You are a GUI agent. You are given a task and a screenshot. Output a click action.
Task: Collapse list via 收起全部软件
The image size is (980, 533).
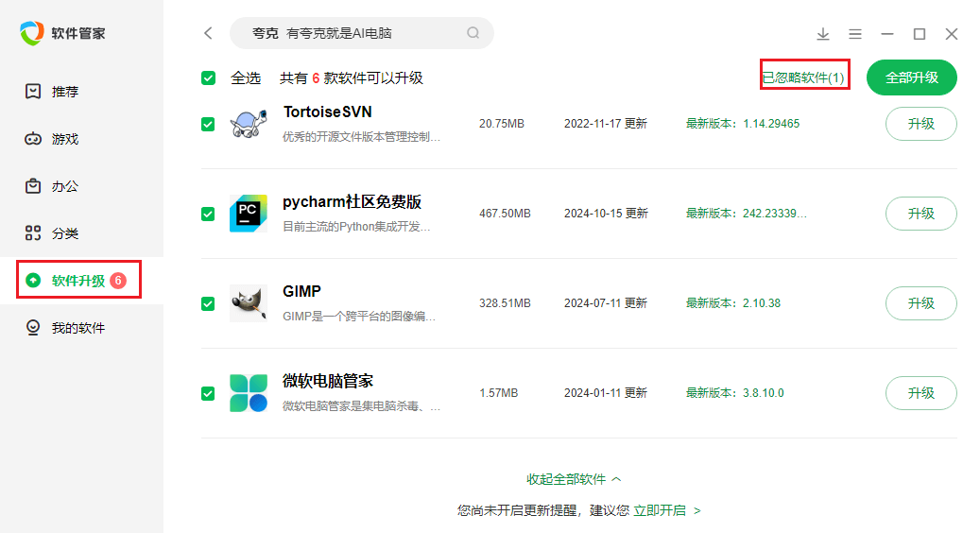pos(574,479)
